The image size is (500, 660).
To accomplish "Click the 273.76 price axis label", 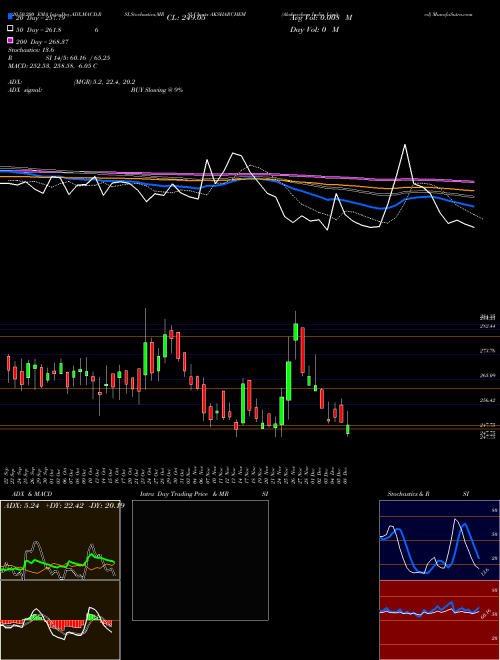I will (x=489, y=351).
